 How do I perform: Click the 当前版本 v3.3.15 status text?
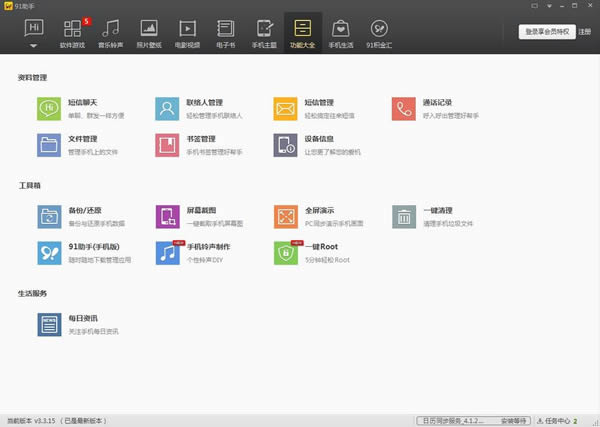tap(57, 421)
